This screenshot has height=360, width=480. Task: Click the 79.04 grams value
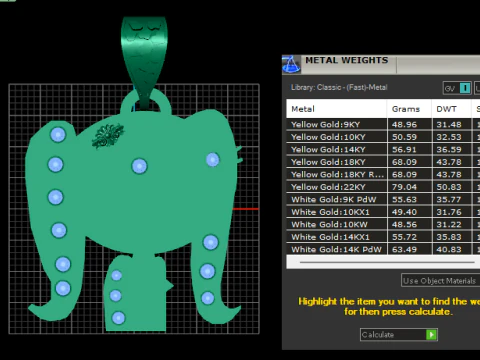click(x=404, y=187)
